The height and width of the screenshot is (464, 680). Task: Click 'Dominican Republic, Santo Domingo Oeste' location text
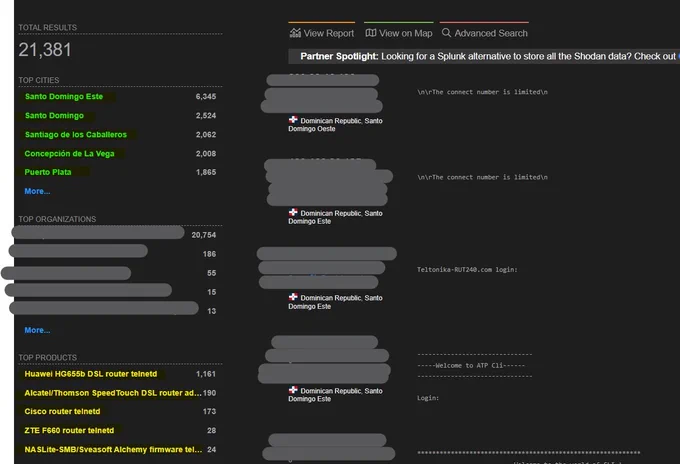pyautogui.click(x=335, y=124)
